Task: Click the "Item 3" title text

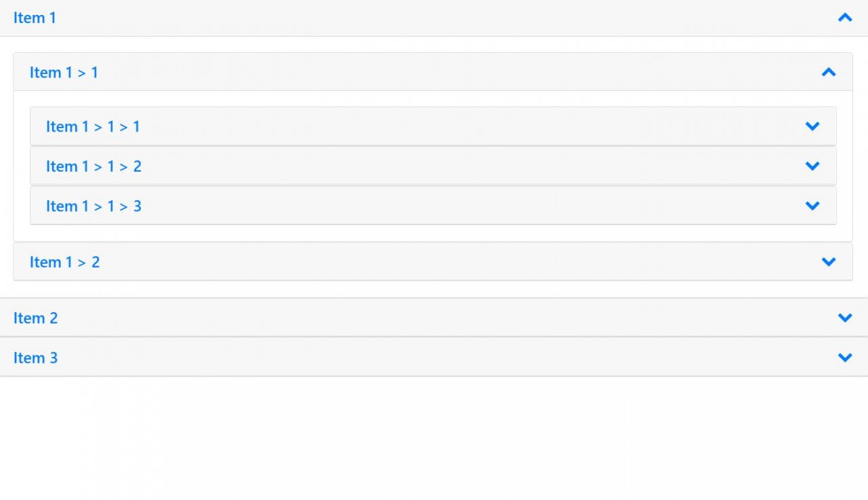Action: 35,358
